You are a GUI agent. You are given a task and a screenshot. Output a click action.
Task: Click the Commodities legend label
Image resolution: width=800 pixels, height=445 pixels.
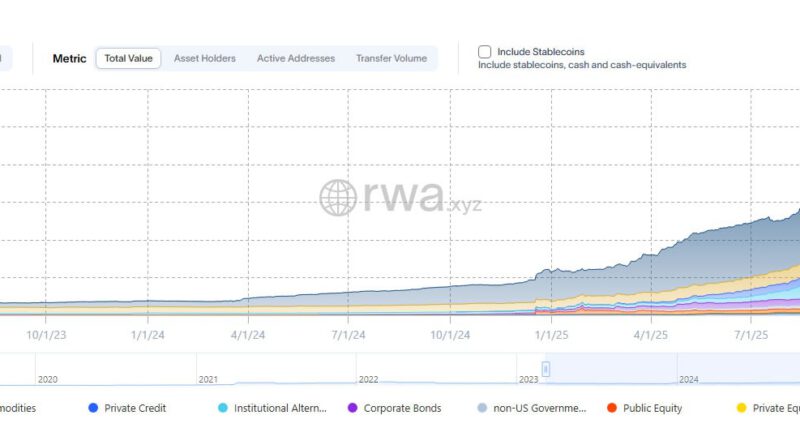18,408
